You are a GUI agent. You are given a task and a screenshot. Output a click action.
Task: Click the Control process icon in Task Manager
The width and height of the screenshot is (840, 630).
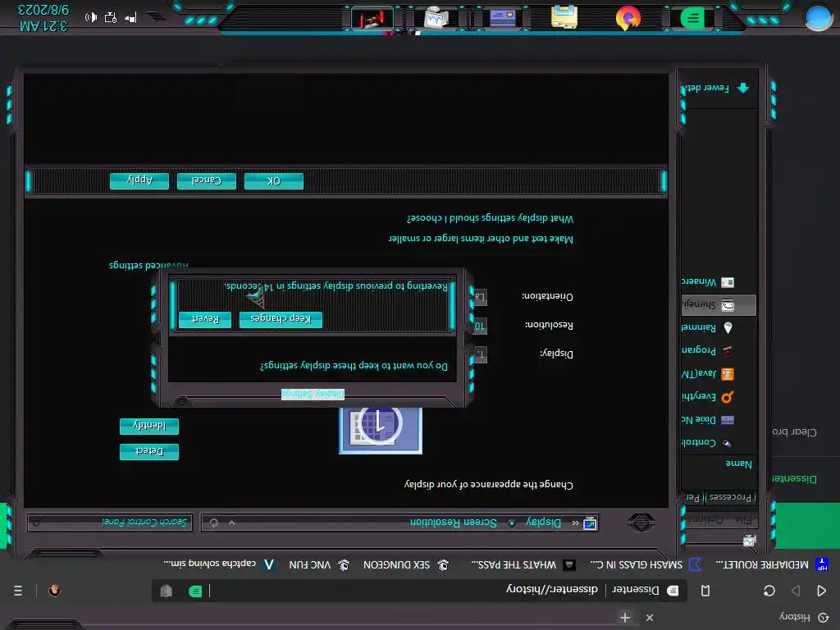tap(728, 443)
